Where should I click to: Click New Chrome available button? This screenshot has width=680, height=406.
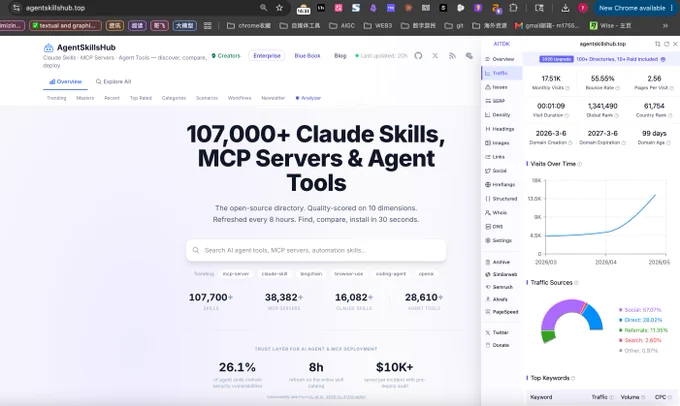point(635,8)
